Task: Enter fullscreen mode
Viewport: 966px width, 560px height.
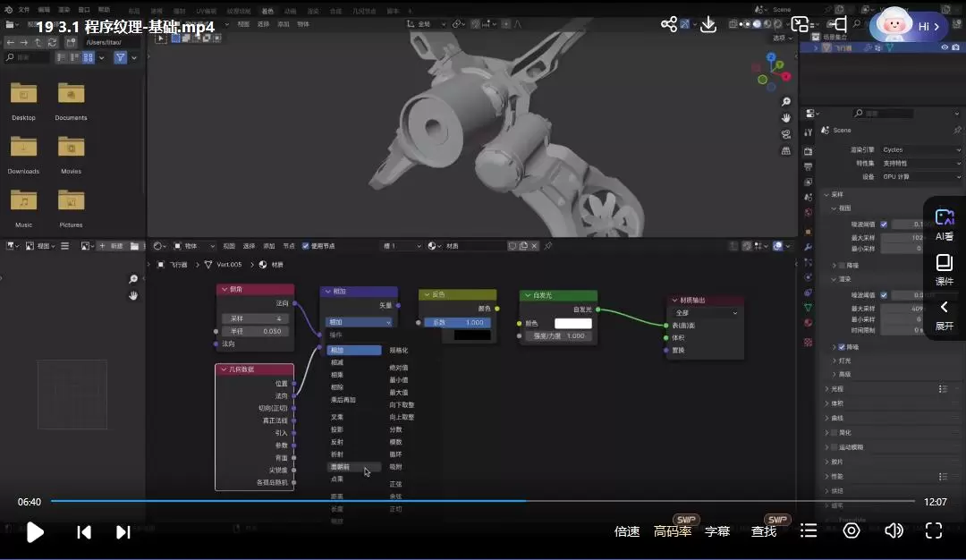Action: 934,530
